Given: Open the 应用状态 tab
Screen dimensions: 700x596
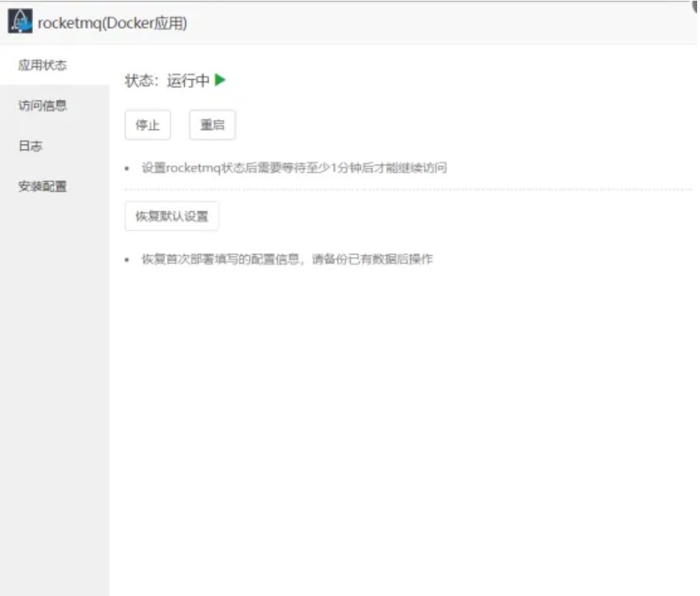Looking at the screenshot, I should [x=43, y=65].
